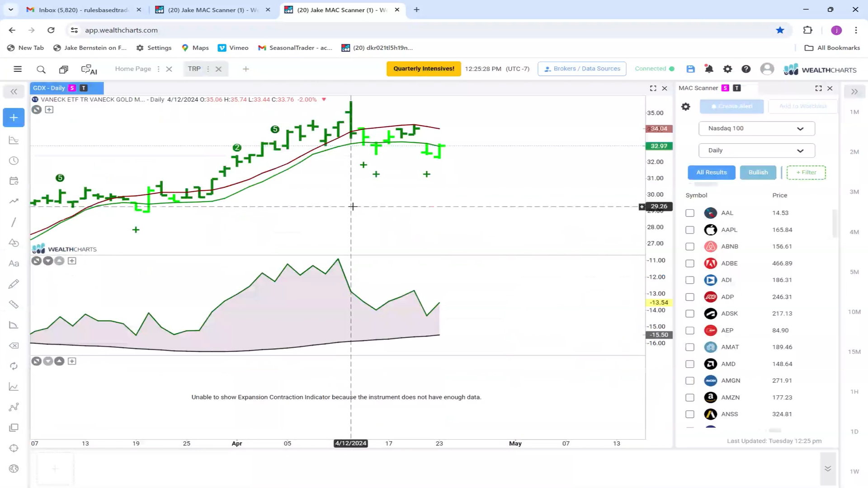Open Brokers / Data Sources
The width and height of the screenshot is (868, 488).
582,69
